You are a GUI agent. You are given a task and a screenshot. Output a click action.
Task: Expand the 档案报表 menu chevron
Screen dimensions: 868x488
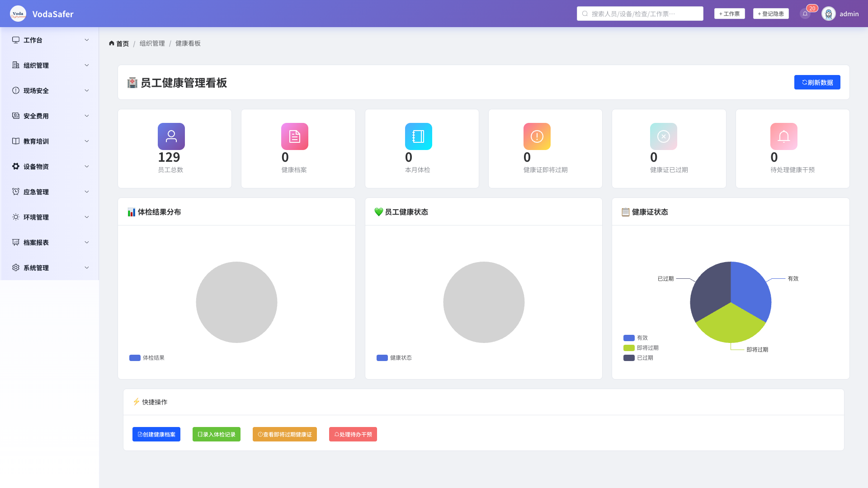click(87, 242)
